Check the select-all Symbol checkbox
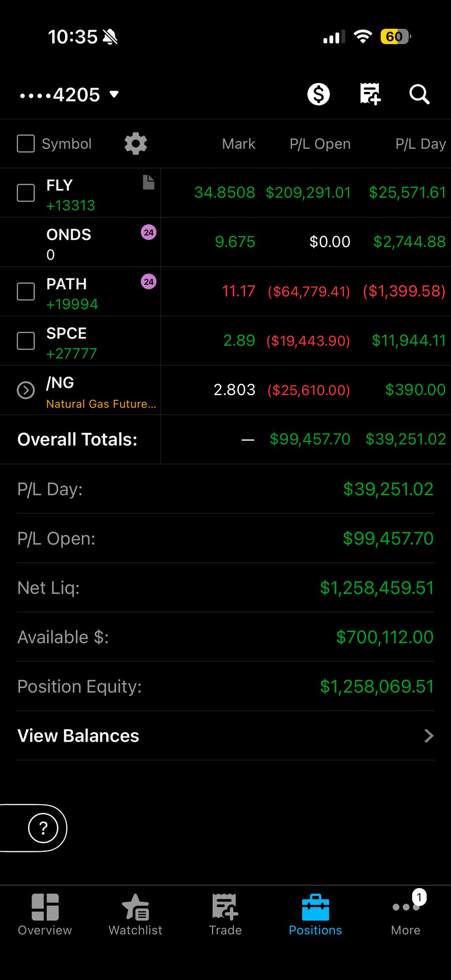This screenshot has height=980, width=451. [26, 144]
